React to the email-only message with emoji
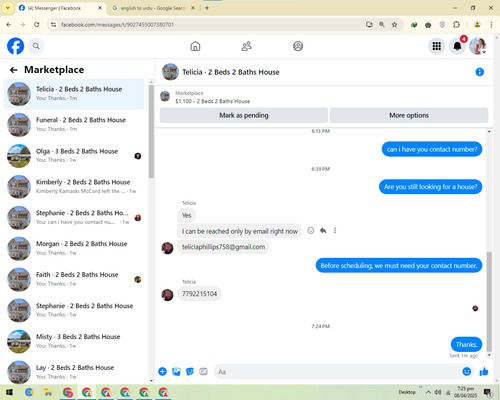 click(x=311, y=231)
